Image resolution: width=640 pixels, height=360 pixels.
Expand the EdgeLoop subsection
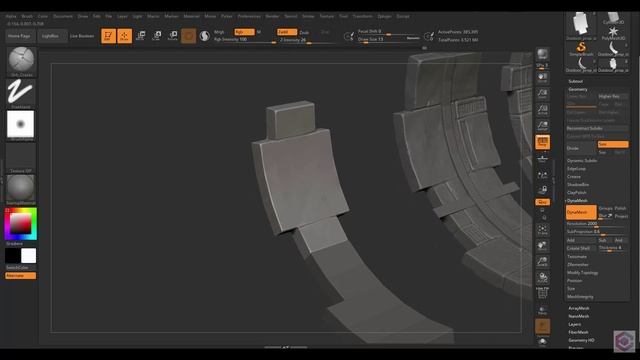(x=576, y=169)
